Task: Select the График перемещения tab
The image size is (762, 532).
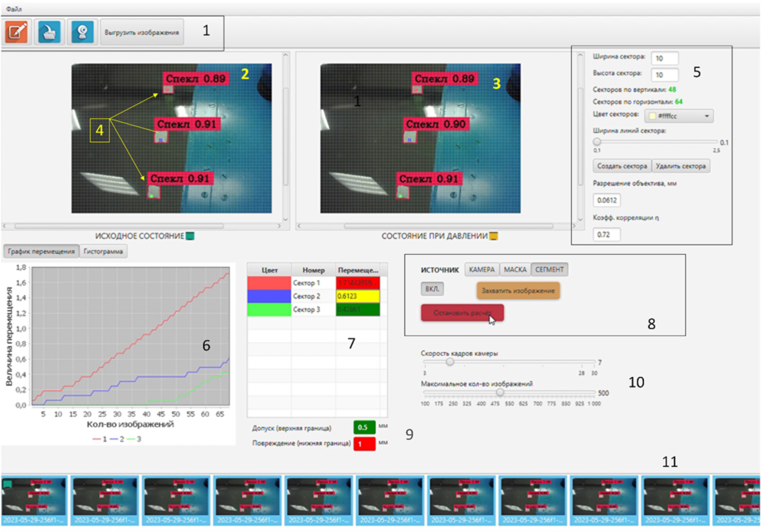Action: 41,251
